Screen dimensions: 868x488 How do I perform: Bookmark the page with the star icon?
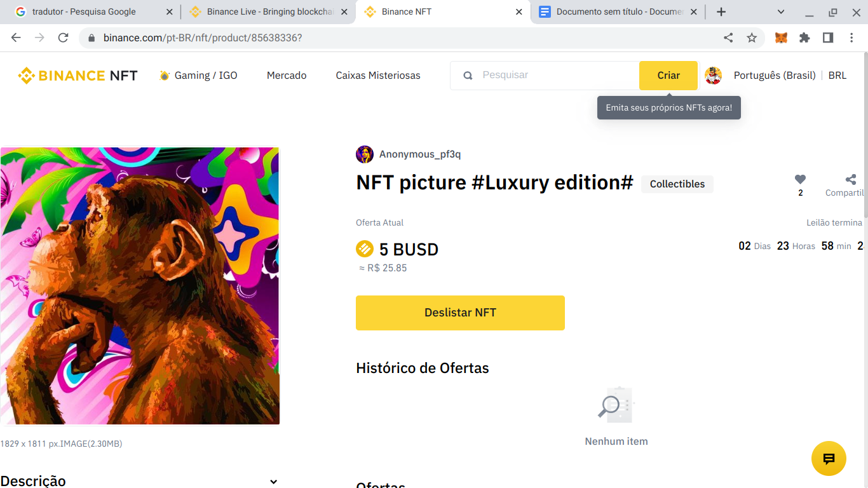752,37
